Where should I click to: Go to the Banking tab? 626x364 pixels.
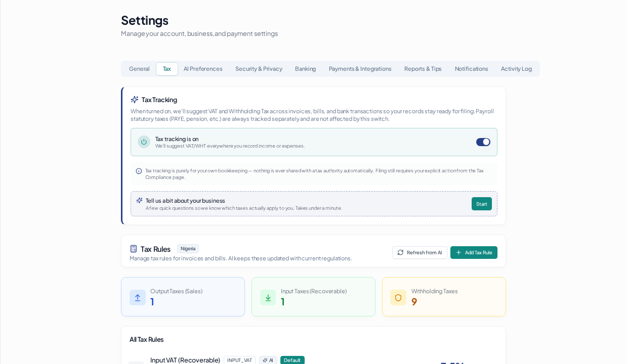tap(305, 69)
